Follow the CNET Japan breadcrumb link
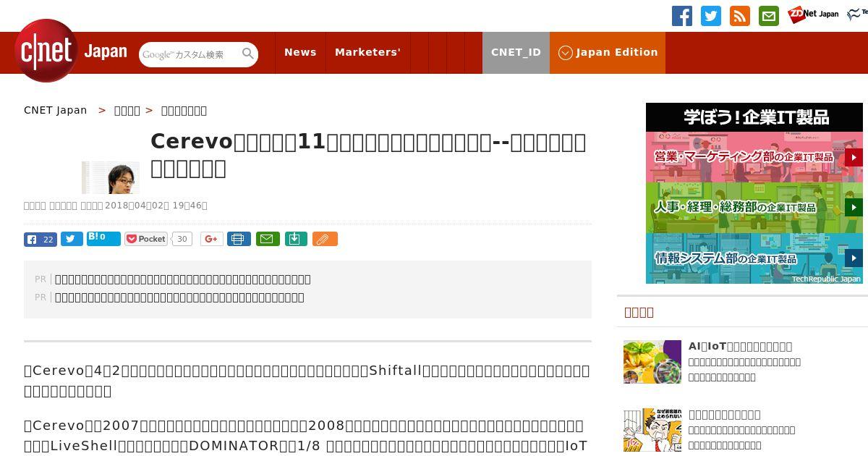Viewport: 868px width, 456px height. click(56, 110)
